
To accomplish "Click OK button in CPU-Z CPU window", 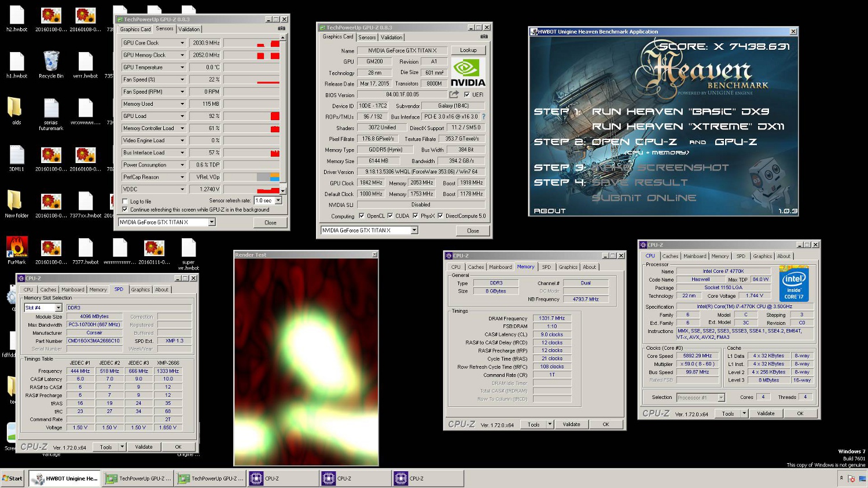I will 800,413.
